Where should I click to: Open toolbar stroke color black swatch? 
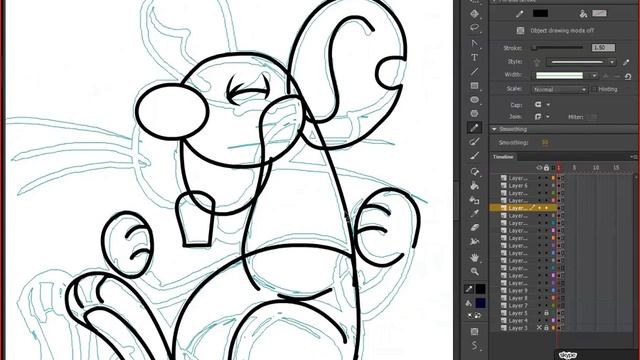[x=480, y=289]
